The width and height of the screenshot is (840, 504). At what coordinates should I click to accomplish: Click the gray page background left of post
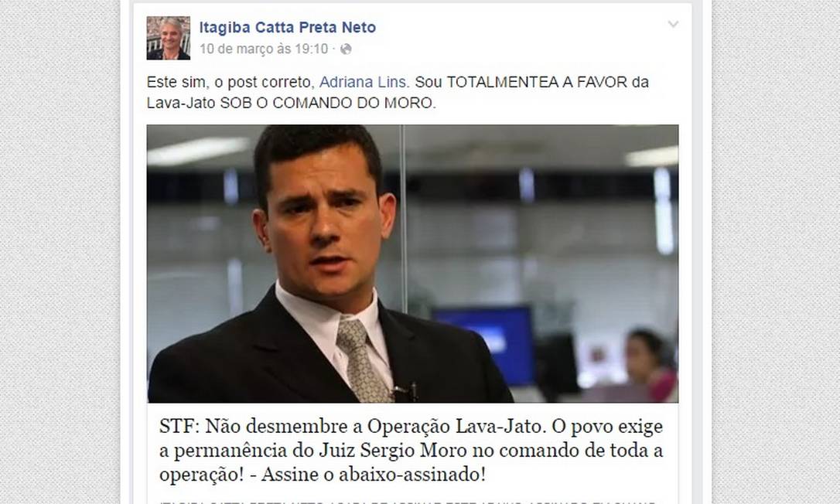pyautogui.click(x=59, y=252)
